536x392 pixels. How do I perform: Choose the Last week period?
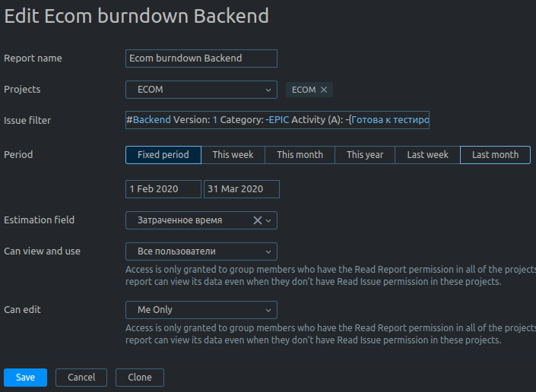click(x=427, y=155)
